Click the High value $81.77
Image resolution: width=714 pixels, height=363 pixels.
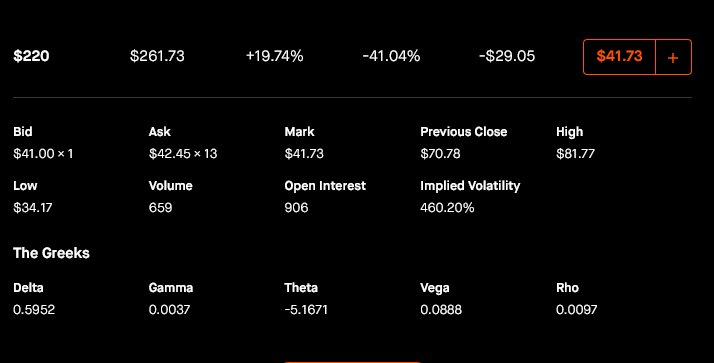pos(575,153)
